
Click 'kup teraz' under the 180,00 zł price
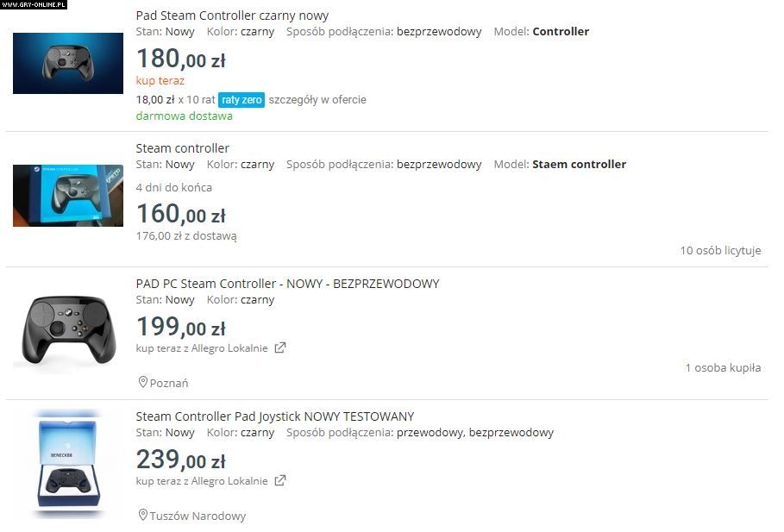pos(160,80)
